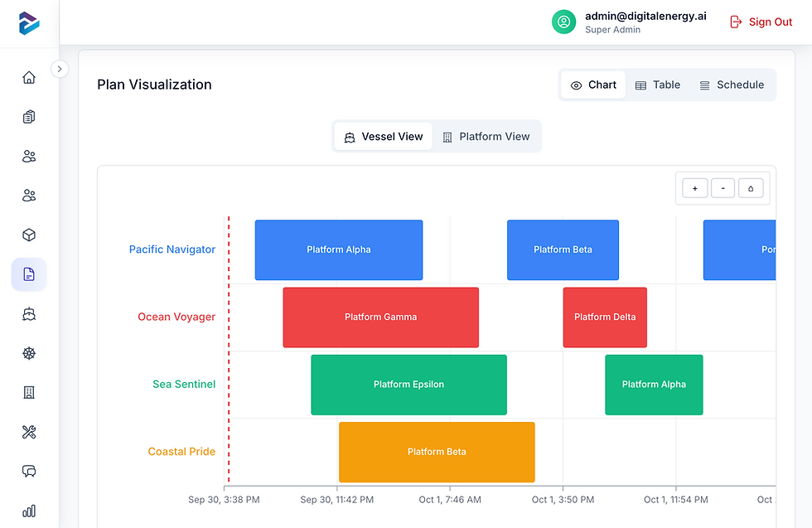Click the Sign Out button
Viewport: 812px width, 528px height.
[x=761, y=22]
